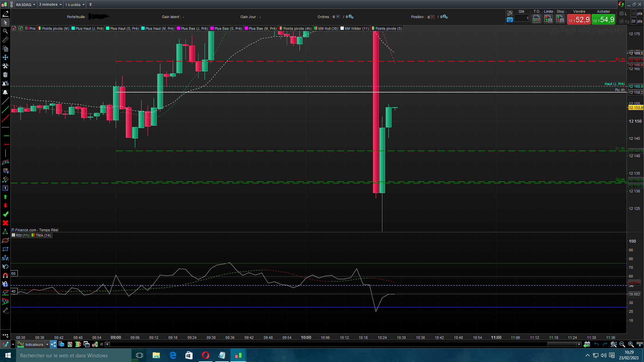
Task: Select the green up arrow tool
Action: tap(5, 197)
